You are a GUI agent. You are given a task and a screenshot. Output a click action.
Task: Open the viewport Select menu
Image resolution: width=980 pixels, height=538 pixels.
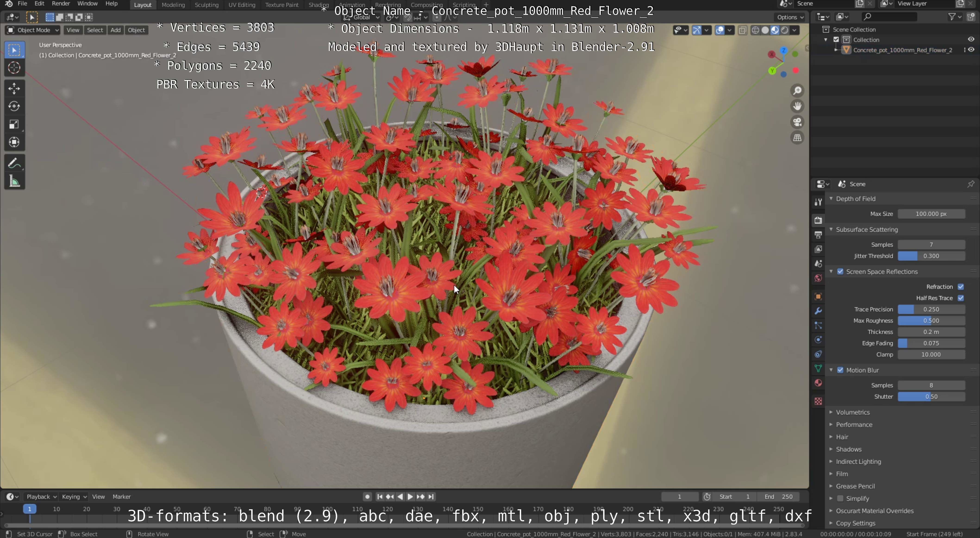pos(95,30)
